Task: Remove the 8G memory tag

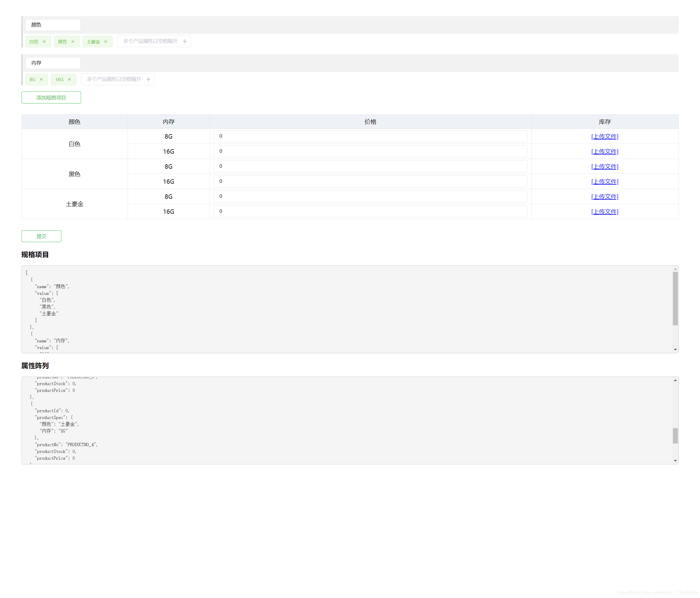Action: tap(41, 79)
